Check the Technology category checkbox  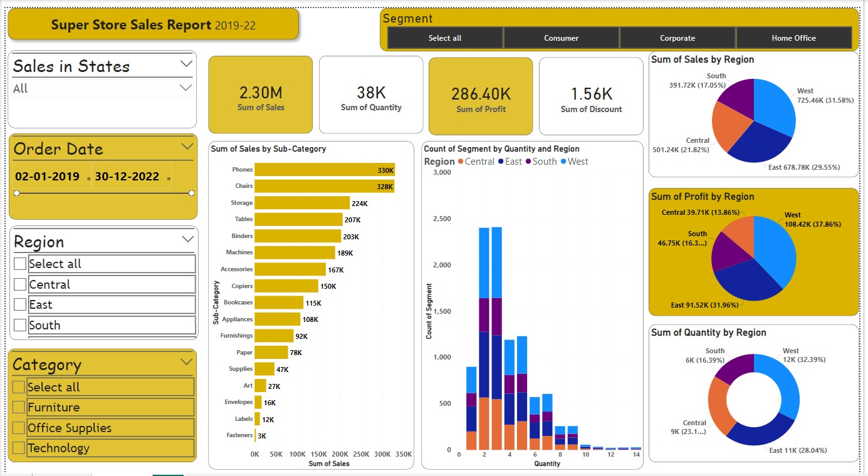pos(19,447)
